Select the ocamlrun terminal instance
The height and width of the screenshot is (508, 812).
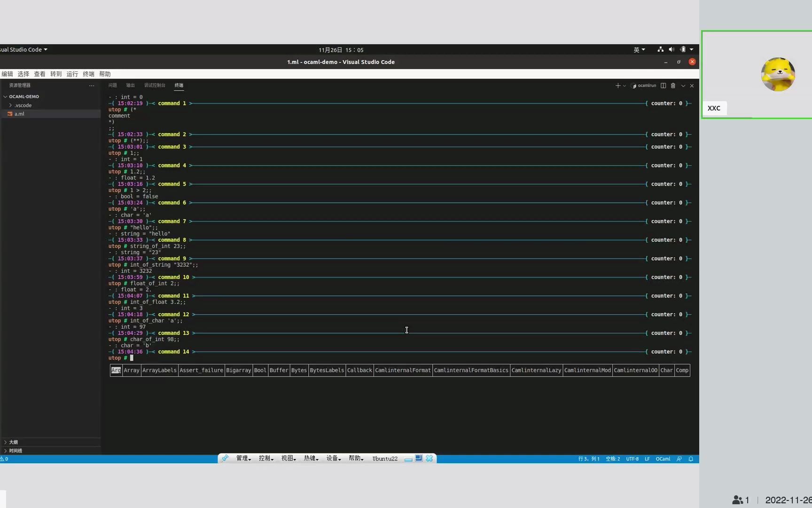[x=644, y=86]
